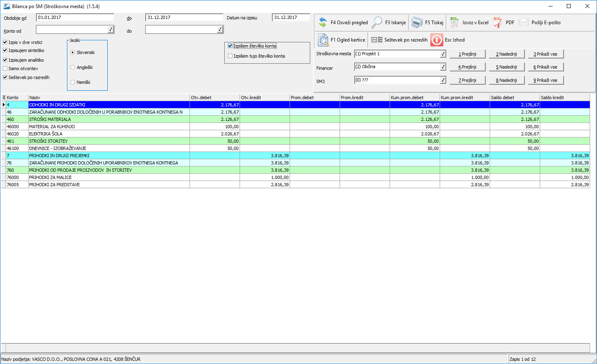Image resolution: width=597 pixels, height=364 pixels.
Task: Toggle Izpišem številko konta checkbox
Action: [230, 46]
